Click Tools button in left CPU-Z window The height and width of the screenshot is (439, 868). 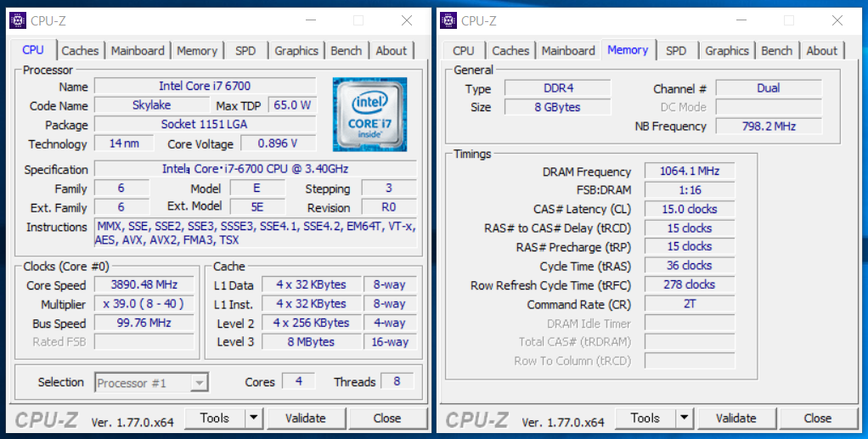[215, 418]
